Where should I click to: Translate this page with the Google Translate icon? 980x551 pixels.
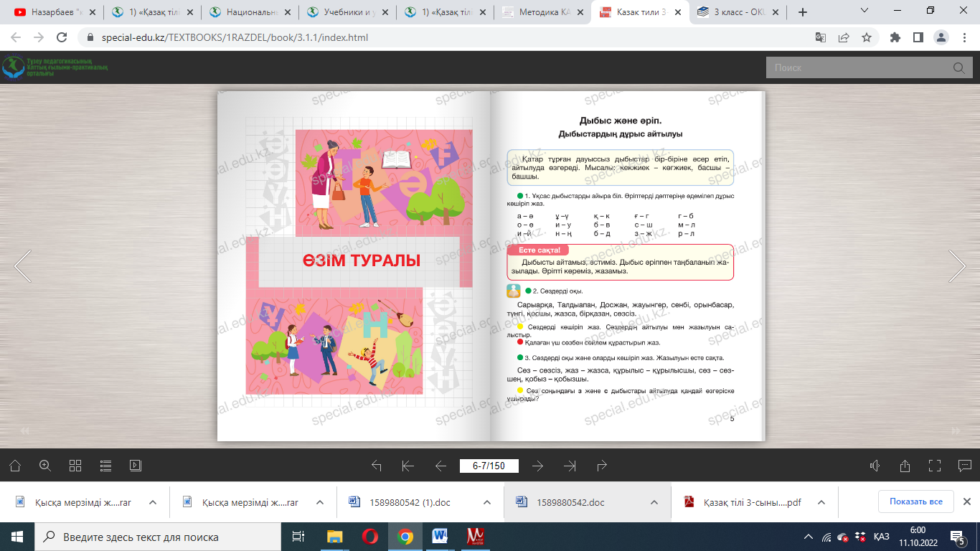click(821, 37)
